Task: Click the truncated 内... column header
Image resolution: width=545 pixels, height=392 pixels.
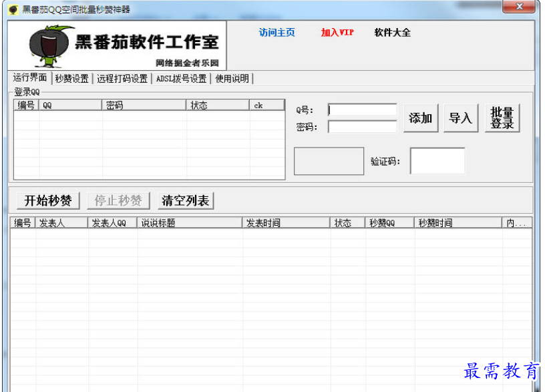Action: (x=517, y=222)
